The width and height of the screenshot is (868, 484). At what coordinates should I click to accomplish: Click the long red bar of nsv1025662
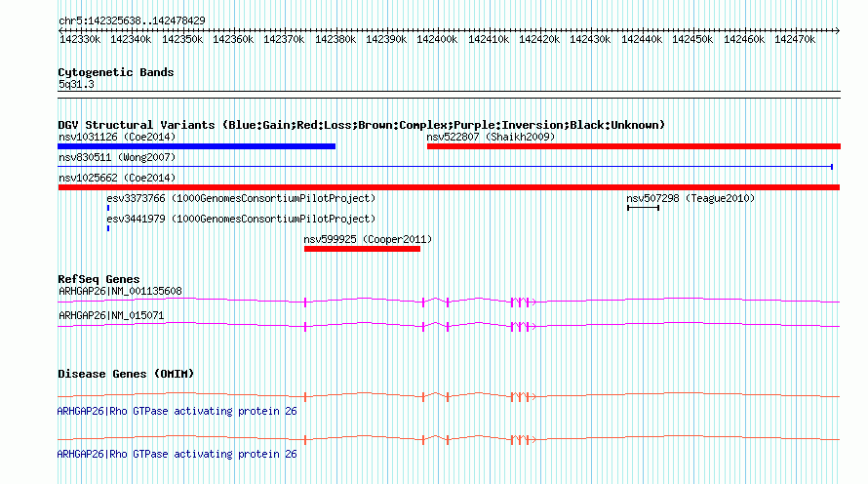tap(449, 187)
